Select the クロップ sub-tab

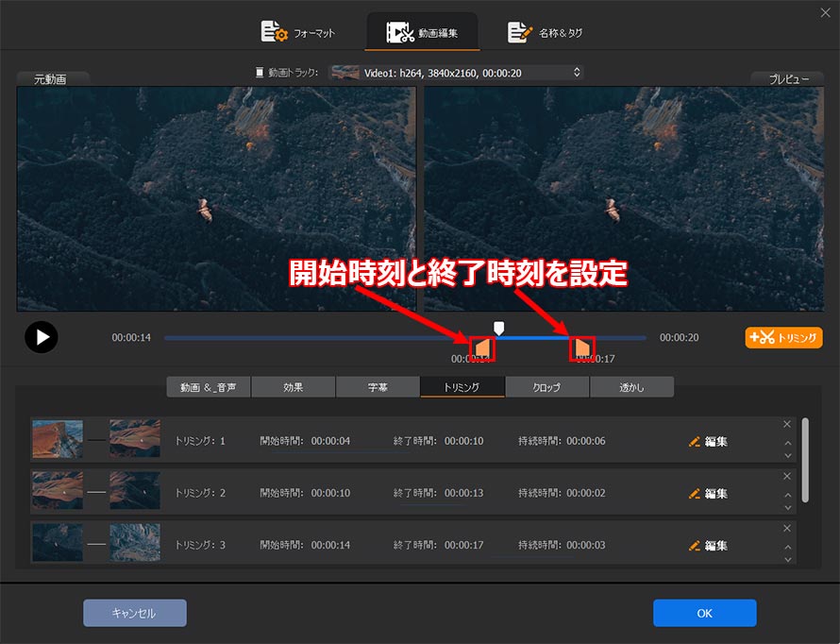(x=546, y=387)
